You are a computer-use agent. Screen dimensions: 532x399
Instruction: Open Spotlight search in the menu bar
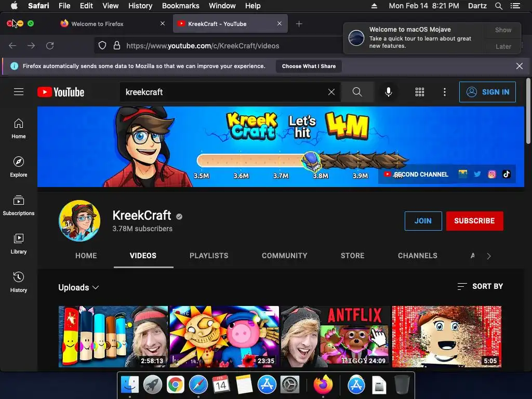coord(498,6)
